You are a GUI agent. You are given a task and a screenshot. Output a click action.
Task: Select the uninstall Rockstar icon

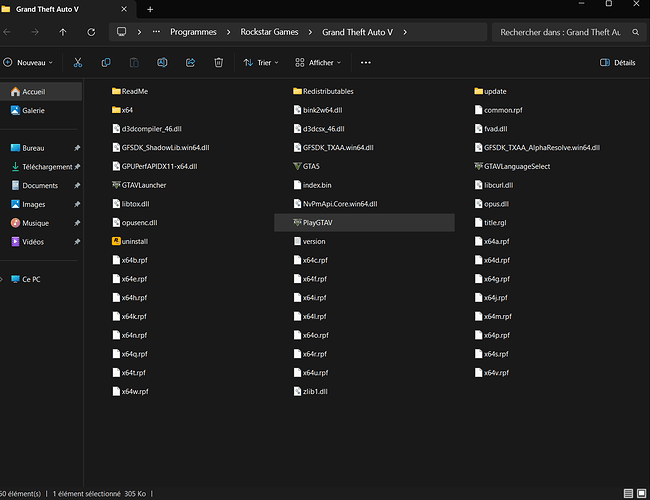tap(130, 241)
